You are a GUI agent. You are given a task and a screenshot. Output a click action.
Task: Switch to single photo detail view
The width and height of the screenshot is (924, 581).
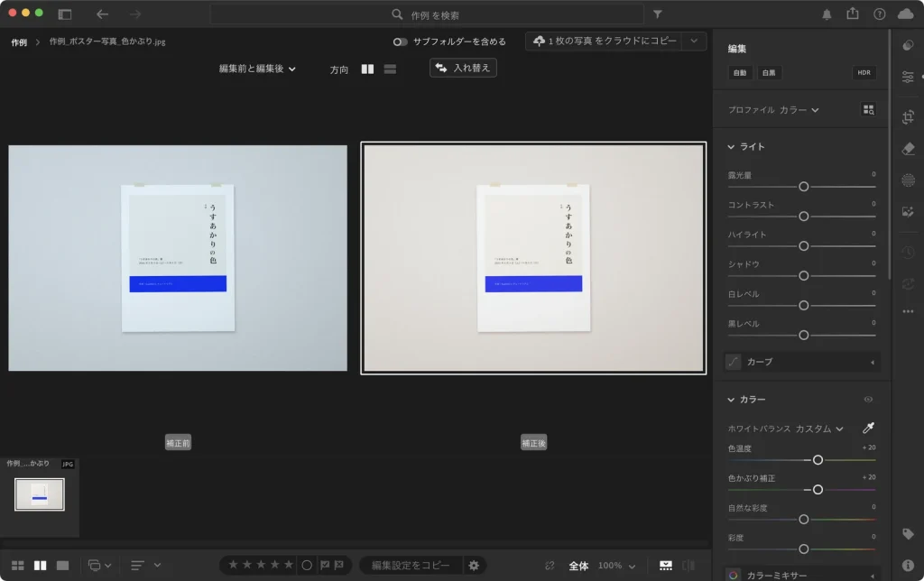[62, 566]
